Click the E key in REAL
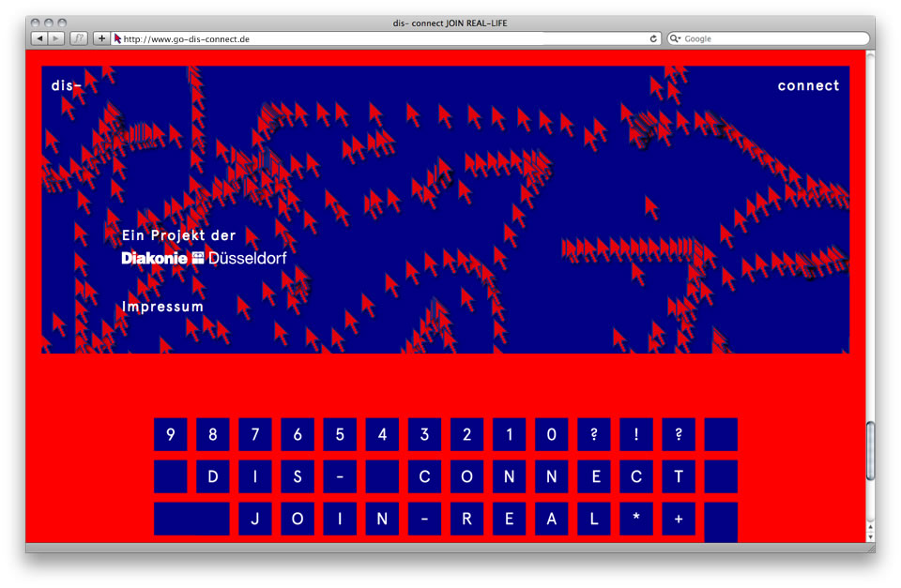 [509, 520]
